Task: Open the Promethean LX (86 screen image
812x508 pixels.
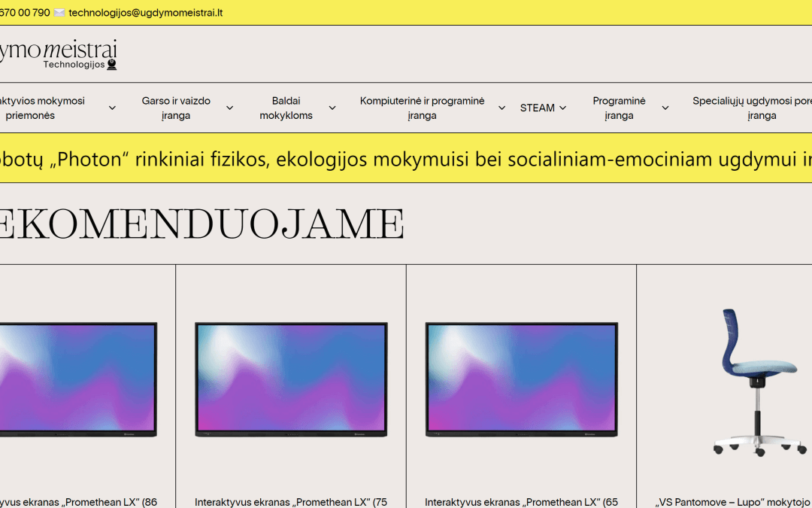Action: click(78, 379)
